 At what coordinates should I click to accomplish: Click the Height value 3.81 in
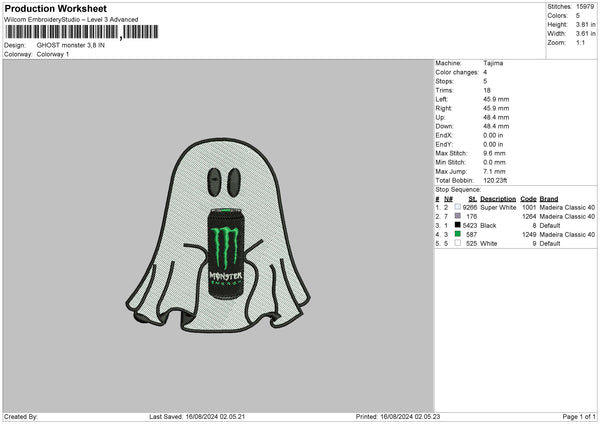585,24
